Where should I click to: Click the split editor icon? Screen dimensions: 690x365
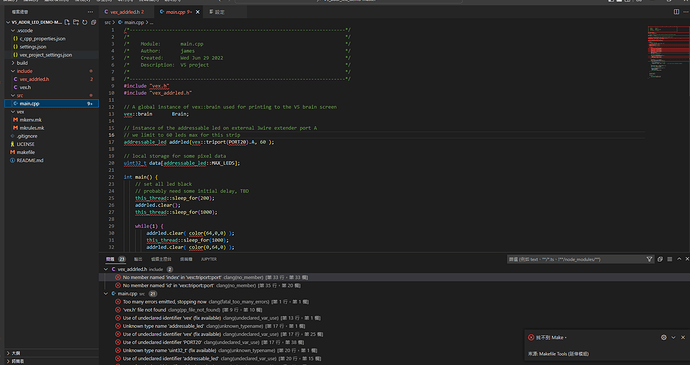pos(676,12)
